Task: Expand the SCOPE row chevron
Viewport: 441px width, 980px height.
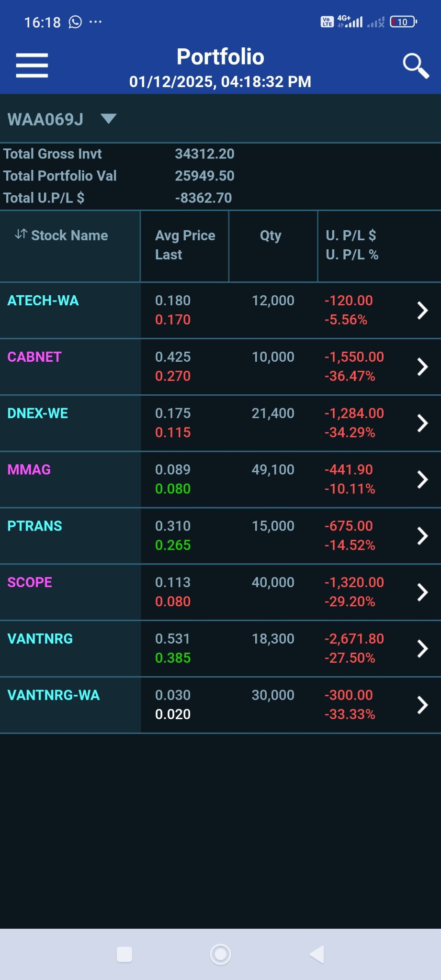Action: click(x=422, y=592)
